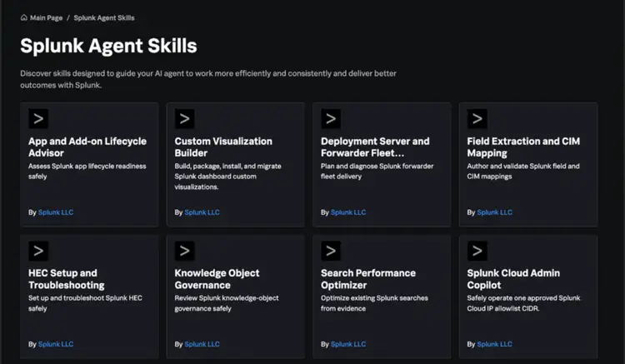Click the Search Performance Optimizer card icon
Image resolution: width=625 pixels, height=364 pixels.
coord(331,251)
